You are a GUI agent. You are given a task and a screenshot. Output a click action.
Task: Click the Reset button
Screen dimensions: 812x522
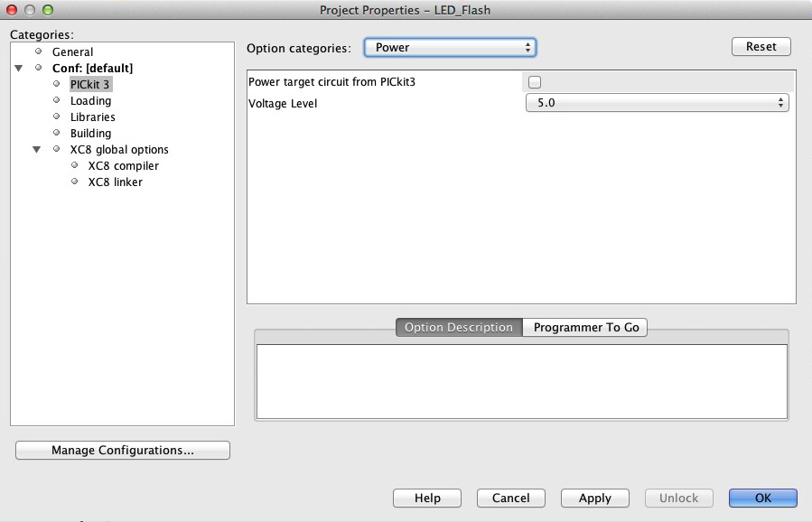761,47
